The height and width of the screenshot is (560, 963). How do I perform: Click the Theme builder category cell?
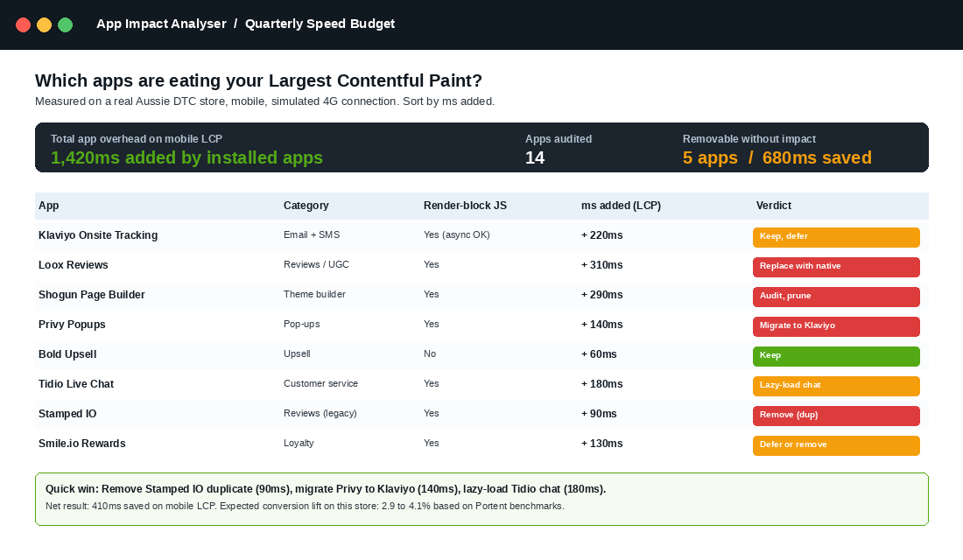click(x=314, y=294)
